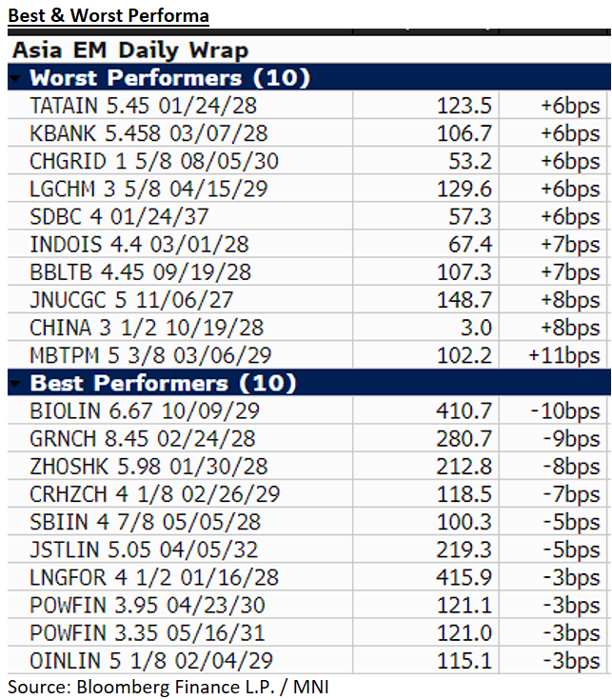Select the Best Performers (10) header

click(x=164, y=384)
